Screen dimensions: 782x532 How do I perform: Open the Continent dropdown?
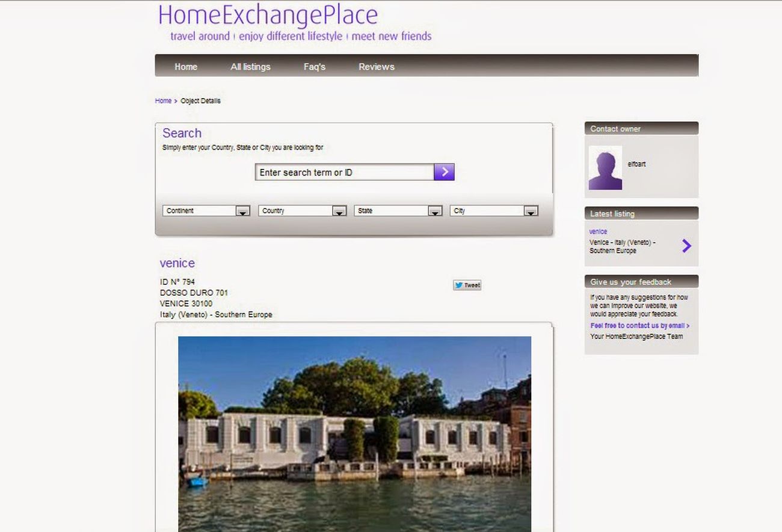click(206, 210)
